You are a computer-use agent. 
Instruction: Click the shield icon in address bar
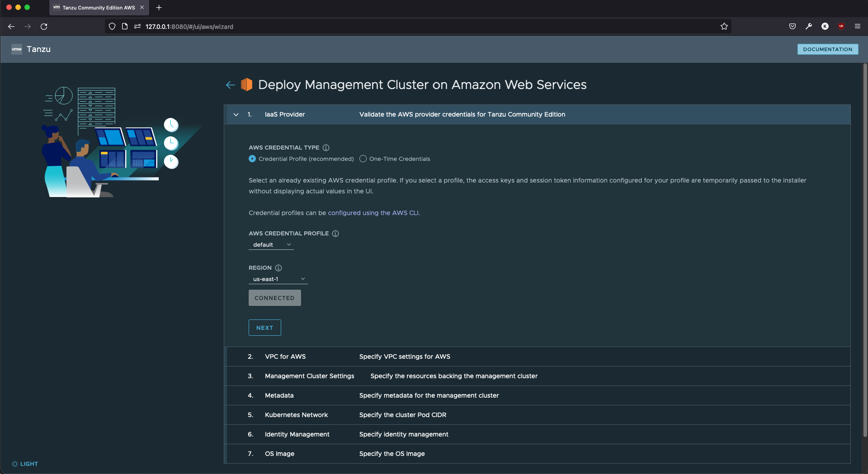(x=112, y=27)
